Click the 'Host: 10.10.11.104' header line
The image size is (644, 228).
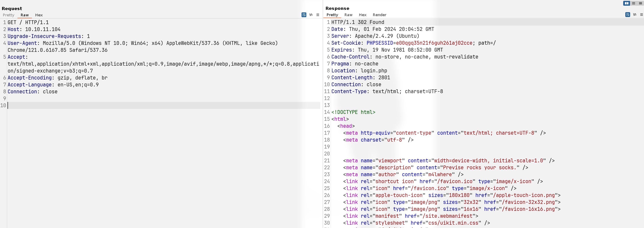[x=34, y=29]
